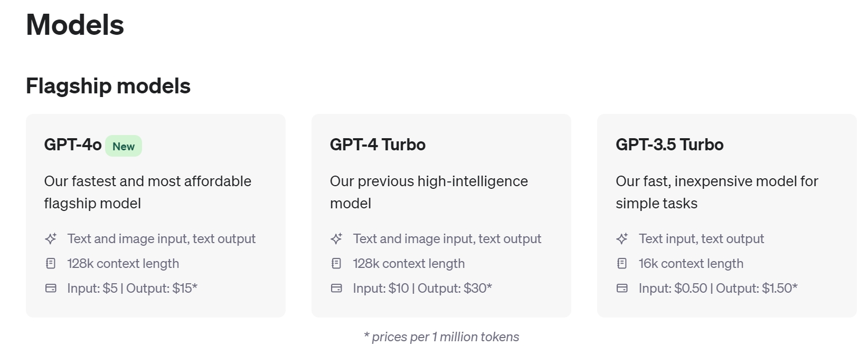Open the GPT-4 Turbo model title

(x=378, y=145)
